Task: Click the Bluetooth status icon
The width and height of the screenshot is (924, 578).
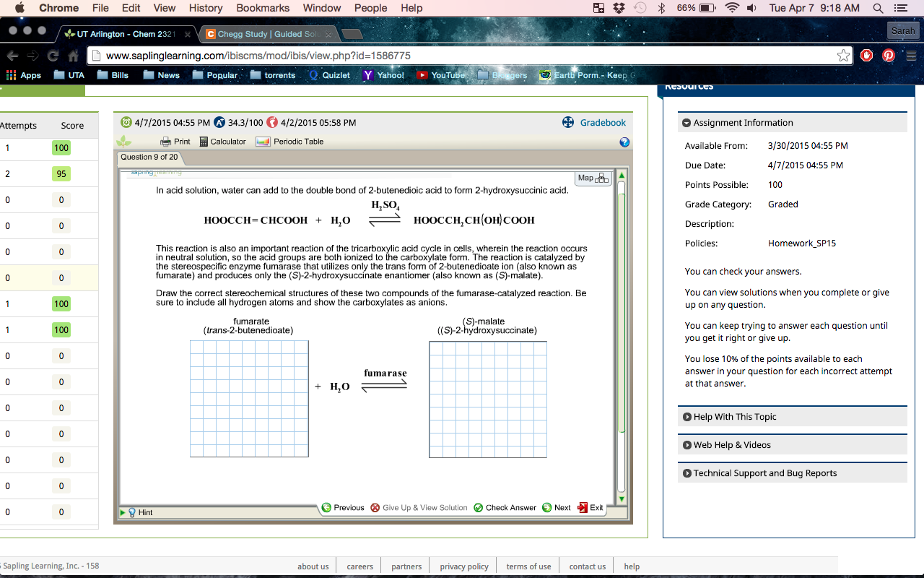Action: tap(661, 8)
